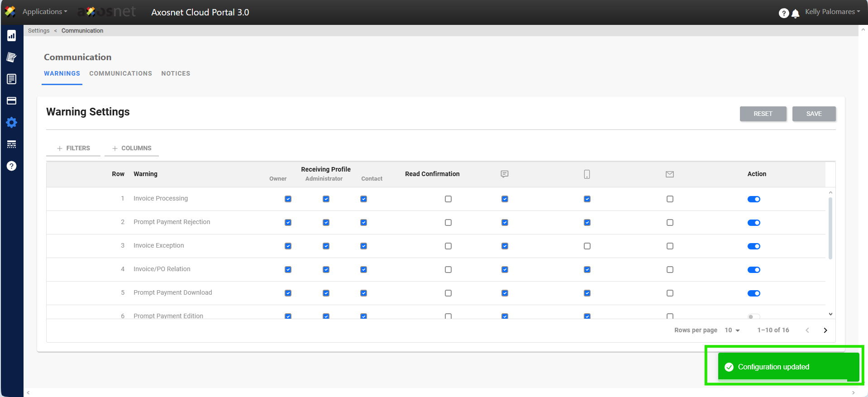868x397 pixels.
Task: Open the payment card sidebar icon
Action: (x=12, y=101)
